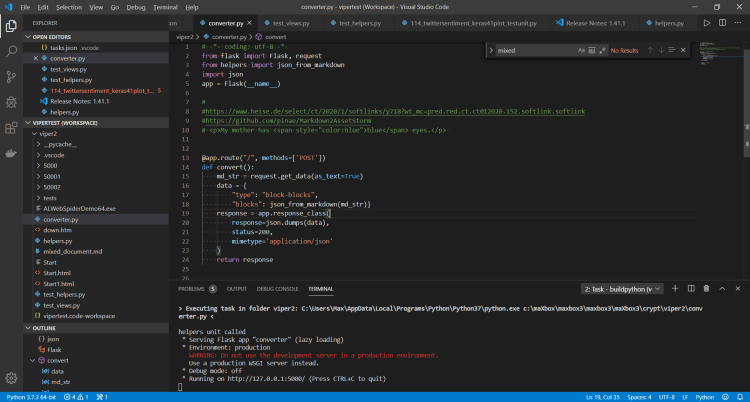Collapse the viper2 folder
Viewport: 750px width, 402px height.
(x=34, y=134)
